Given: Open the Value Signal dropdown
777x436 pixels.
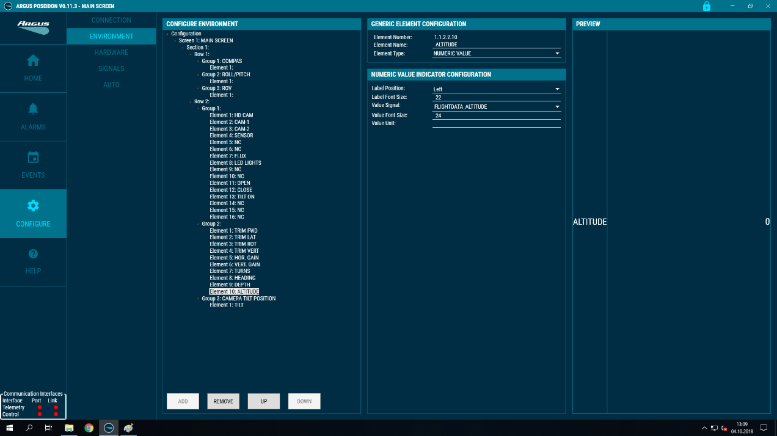Looking at the screenshot, I should pyautogui.click(x=496, y=106).
